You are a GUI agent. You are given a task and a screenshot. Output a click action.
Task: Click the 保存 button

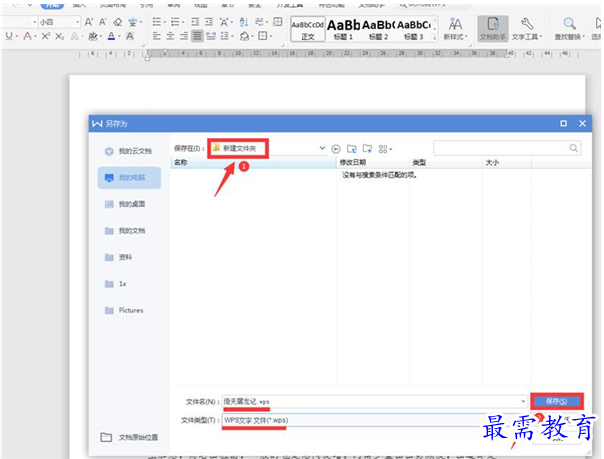point(557,401)
